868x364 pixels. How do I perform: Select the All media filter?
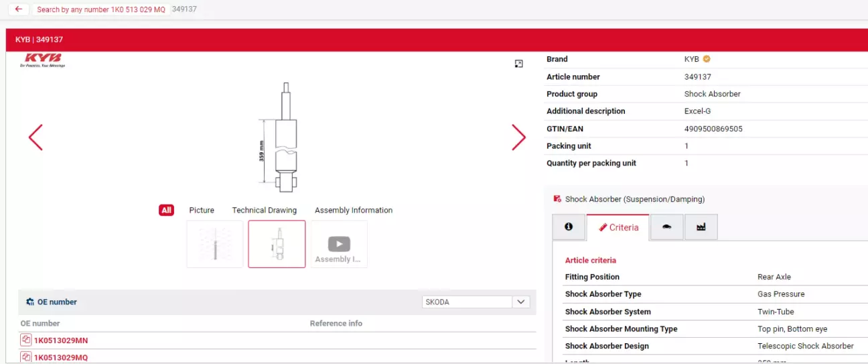(x=166, y=210)
